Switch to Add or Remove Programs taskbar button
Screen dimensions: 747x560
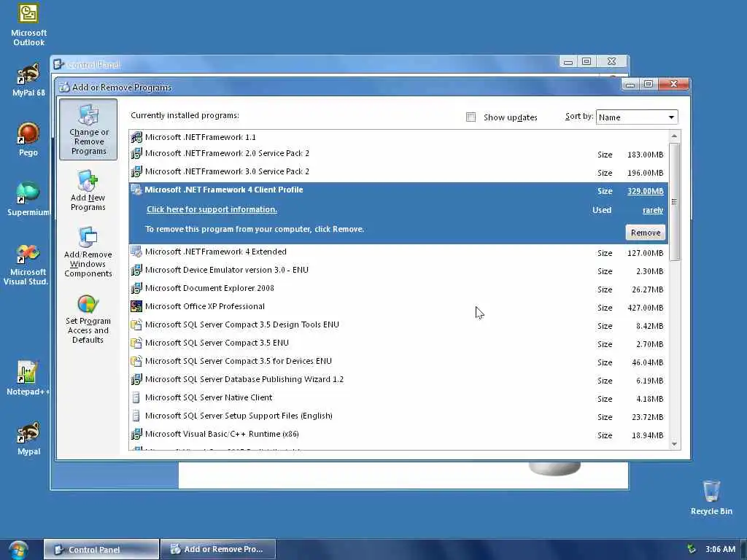click(218, 550)
